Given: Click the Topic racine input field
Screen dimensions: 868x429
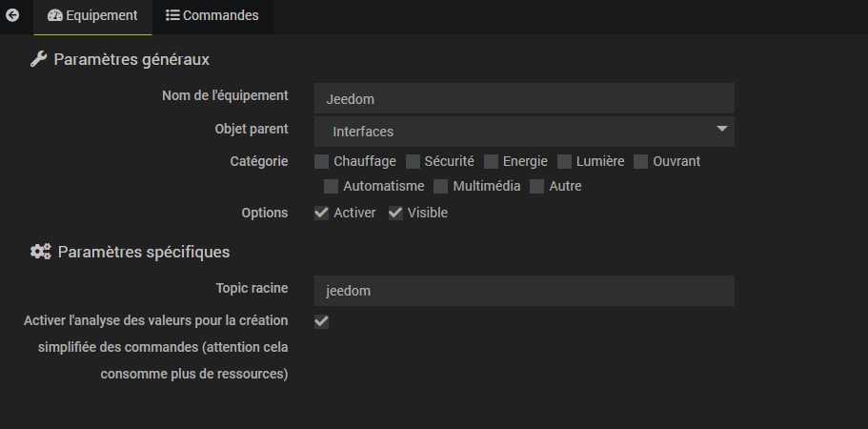Looking at the screenshot, I should (x=524, y=291).
